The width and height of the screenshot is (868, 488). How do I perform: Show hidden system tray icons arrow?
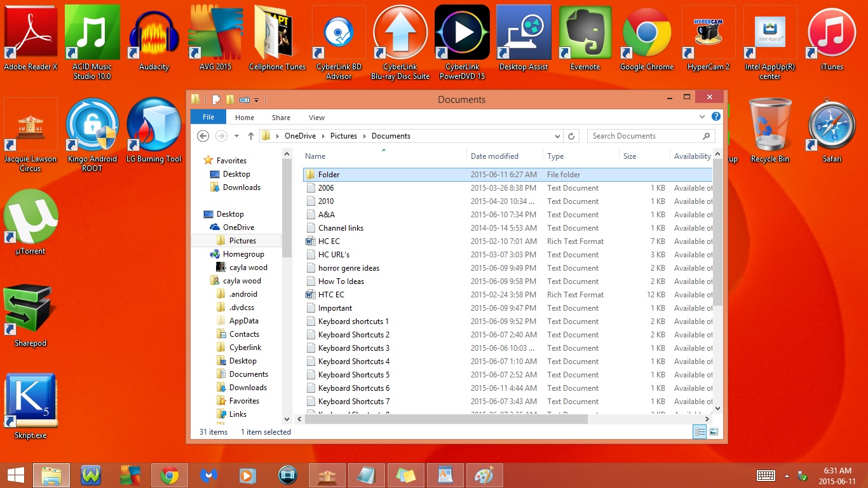click(787, 475)
